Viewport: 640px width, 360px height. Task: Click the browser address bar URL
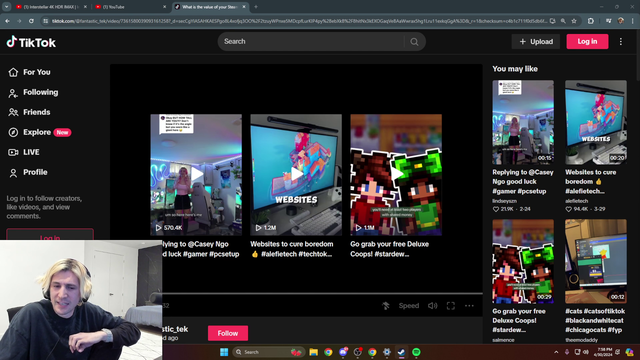pyautogui.click(x=299, y=21)
